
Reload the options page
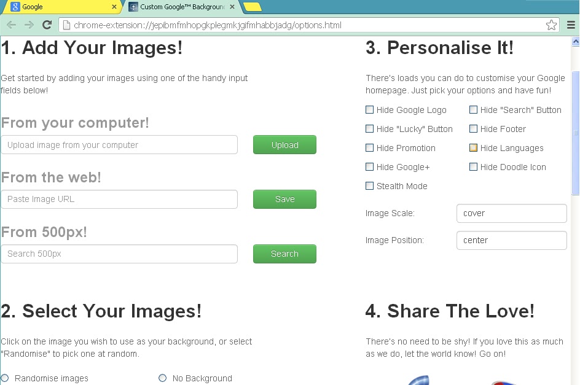click(x=47, y=26)
